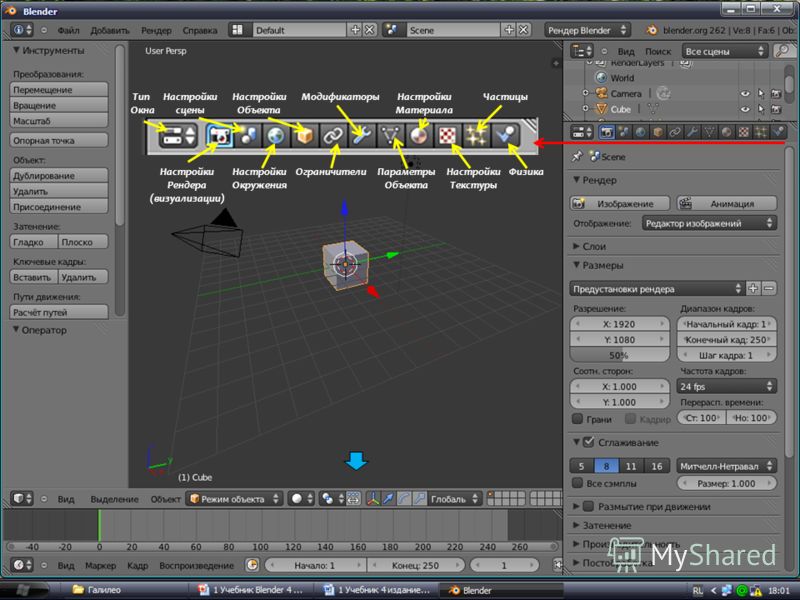Enable the Грани checkbox
This screenshot has height=600, width=800.
[x=578, y=419]
